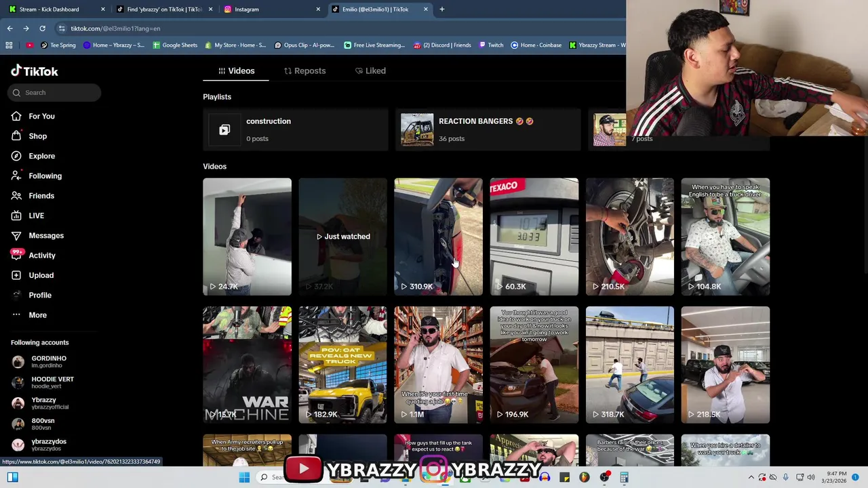Open the Calculator app in taskbar
Image resolution: width=868 pixels, height=488 pixels.
click(625, 477)
